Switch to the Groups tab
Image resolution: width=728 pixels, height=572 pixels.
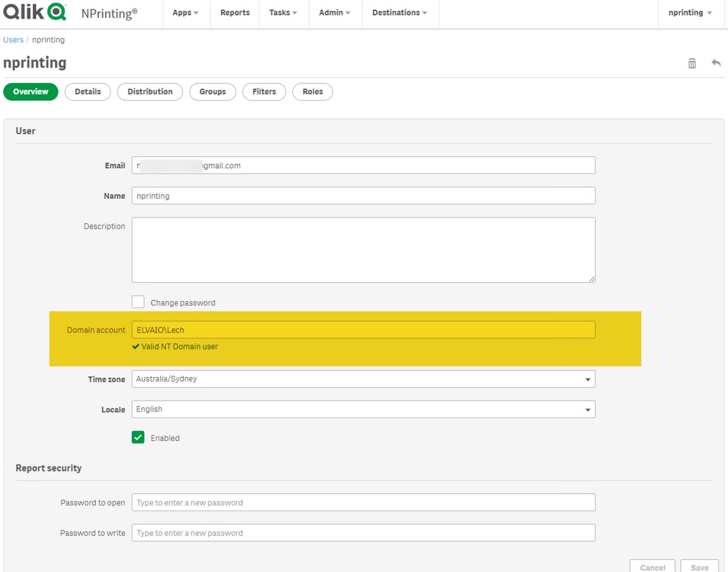[213, 92]
